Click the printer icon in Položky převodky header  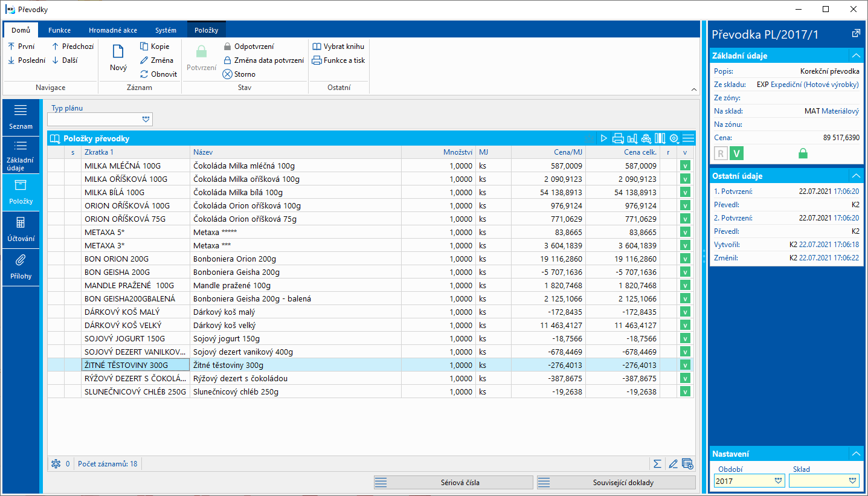[618, 138]
